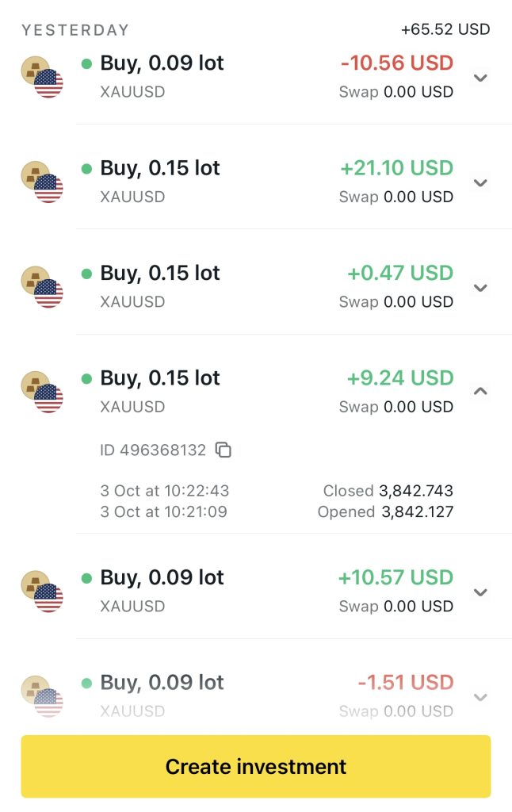Expand the -1.51 USD trade details
The height and width of the screenshot is (812, 512).
(480, 697)
